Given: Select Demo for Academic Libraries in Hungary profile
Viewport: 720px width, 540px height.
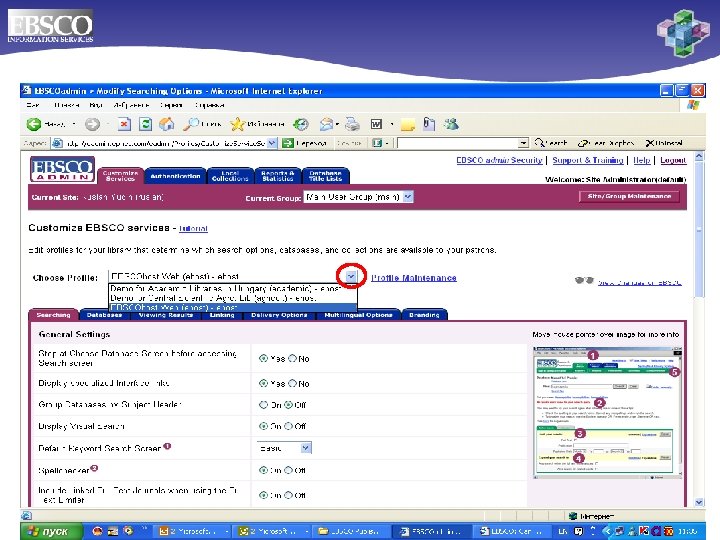Looking at the screenshot, I should tap(233, 288).
